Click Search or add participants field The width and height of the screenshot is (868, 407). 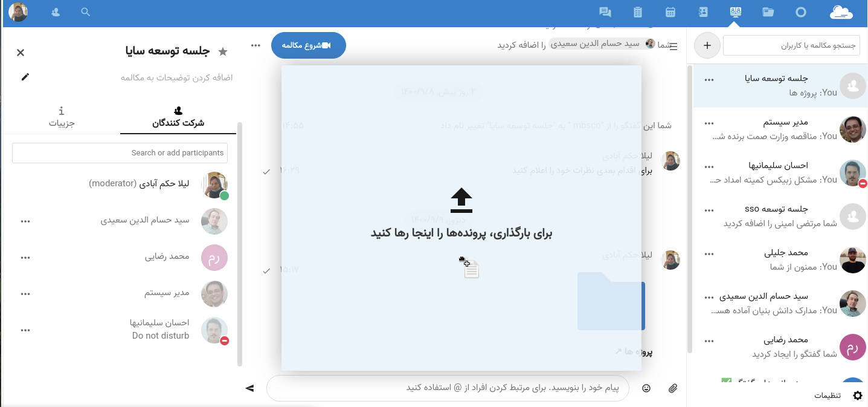click(120, 153)
